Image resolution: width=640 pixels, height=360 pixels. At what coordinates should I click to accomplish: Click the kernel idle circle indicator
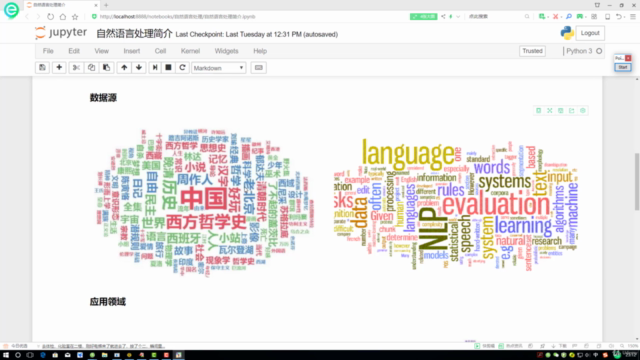click(x=599, y=51)
